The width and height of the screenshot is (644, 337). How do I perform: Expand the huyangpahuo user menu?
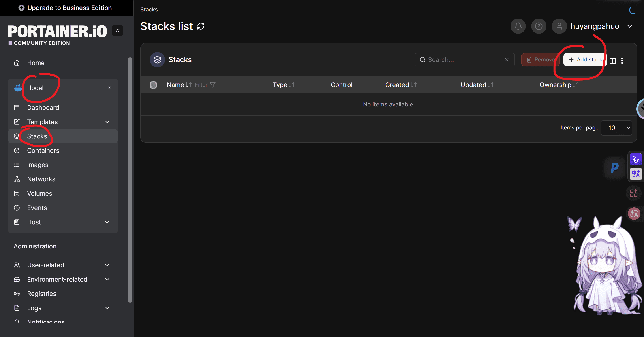click(630, 26)
